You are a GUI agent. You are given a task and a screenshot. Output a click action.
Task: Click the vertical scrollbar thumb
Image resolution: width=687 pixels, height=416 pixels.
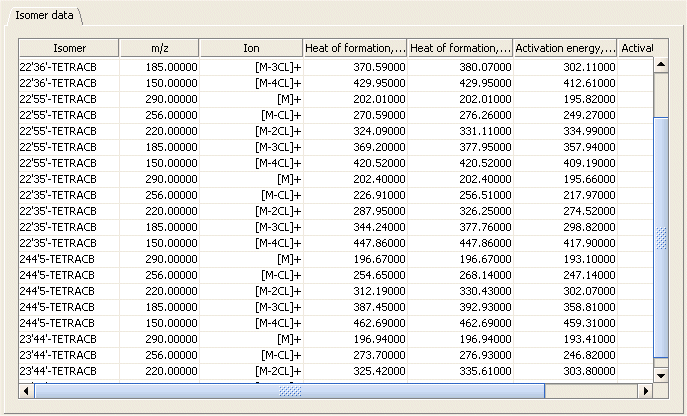[x=660, y=235]
